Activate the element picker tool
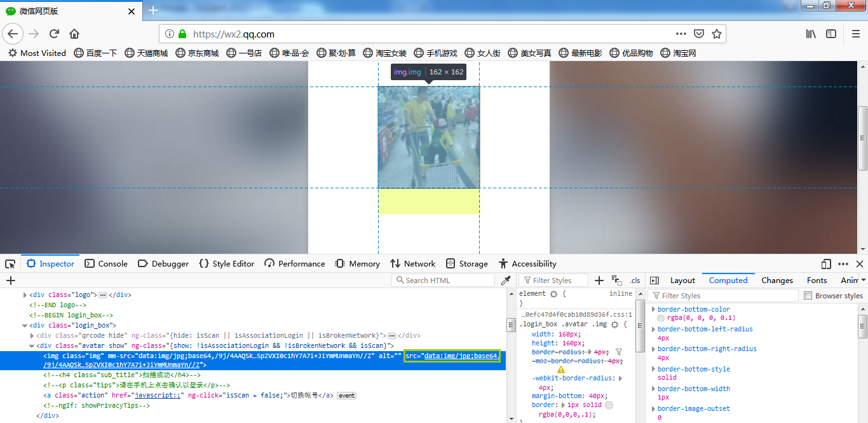This screenshot has width=868, height=423. coord(10,264)
